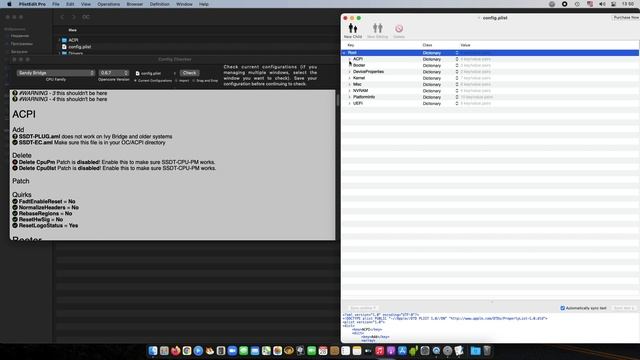Open the Operations menu
This screenshot has width=640, height=360.
coord(109,4)
